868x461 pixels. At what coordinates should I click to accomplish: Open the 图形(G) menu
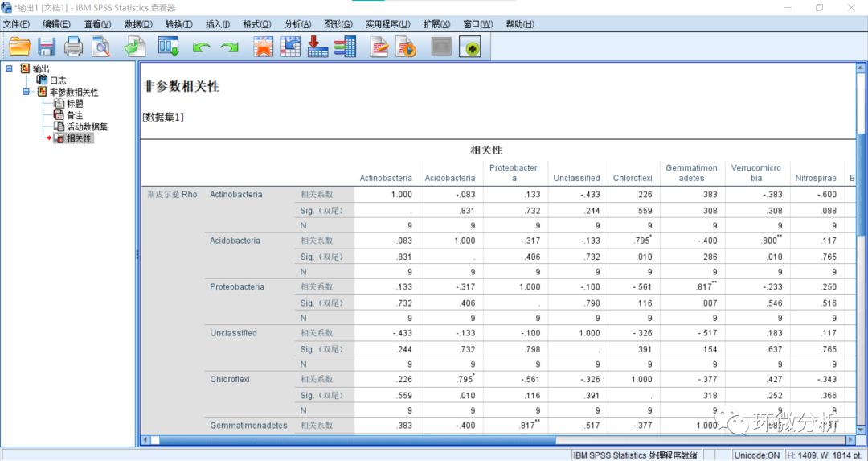point(338,24)
